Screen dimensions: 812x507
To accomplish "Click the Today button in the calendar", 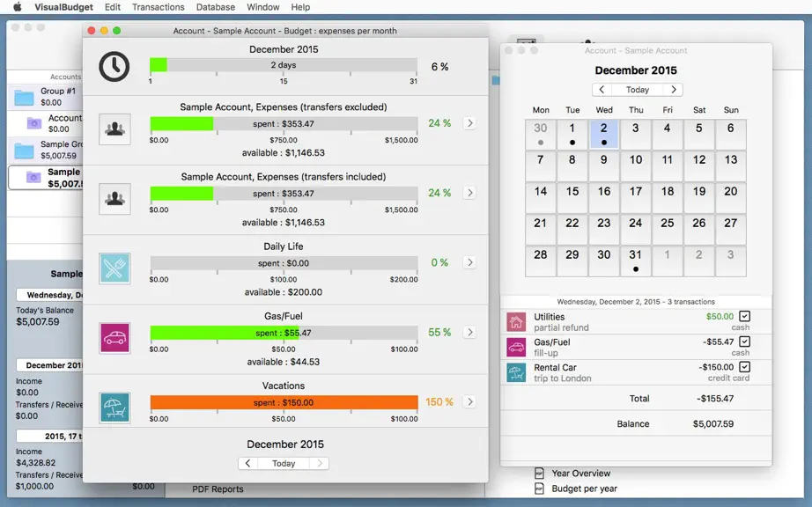I will 638,90.
